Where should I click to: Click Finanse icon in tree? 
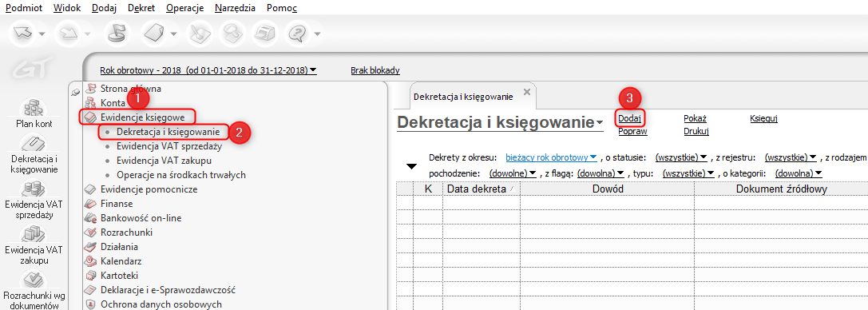(x=90, y=204)
